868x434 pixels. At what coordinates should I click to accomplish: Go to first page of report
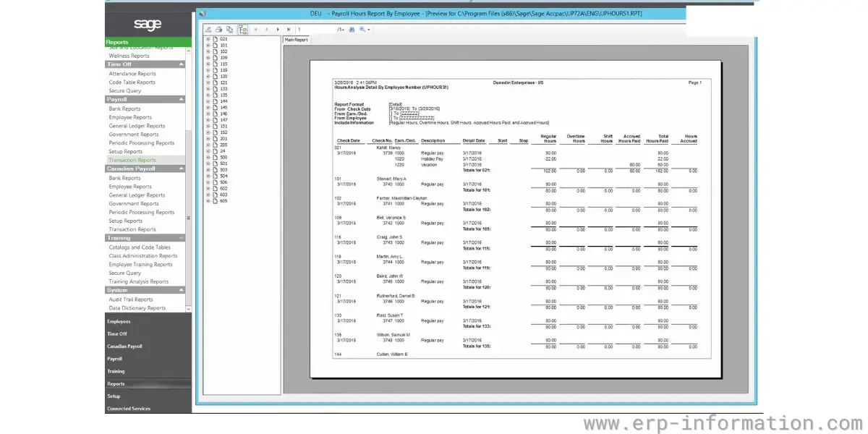(255, 30)
